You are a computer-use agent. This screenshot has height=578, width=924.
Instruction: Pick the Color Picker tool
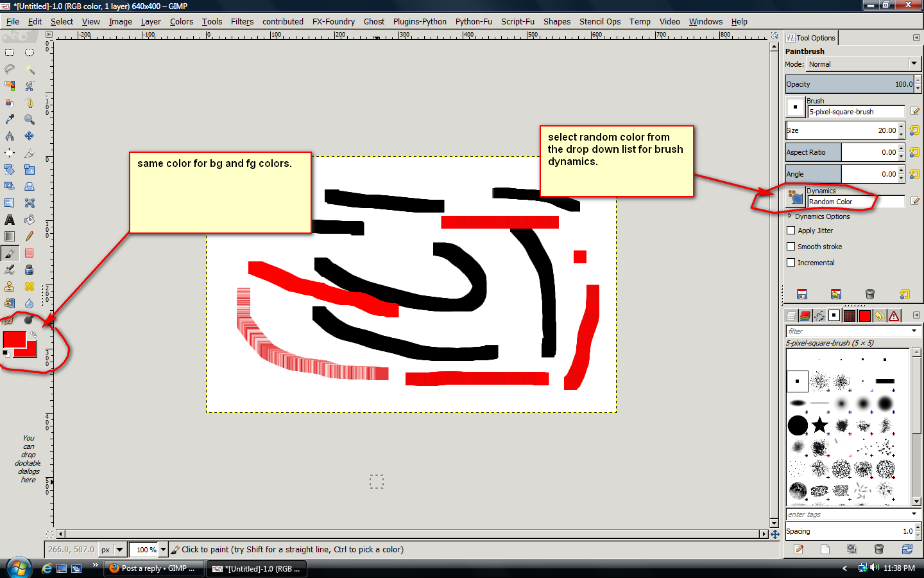pos(10,119)
